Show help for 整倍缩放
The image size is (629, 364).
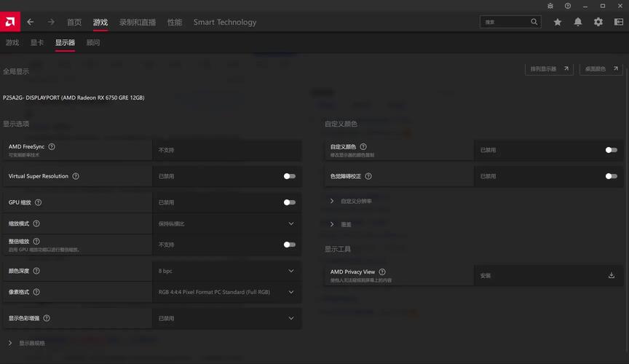[x=36, y=241]
